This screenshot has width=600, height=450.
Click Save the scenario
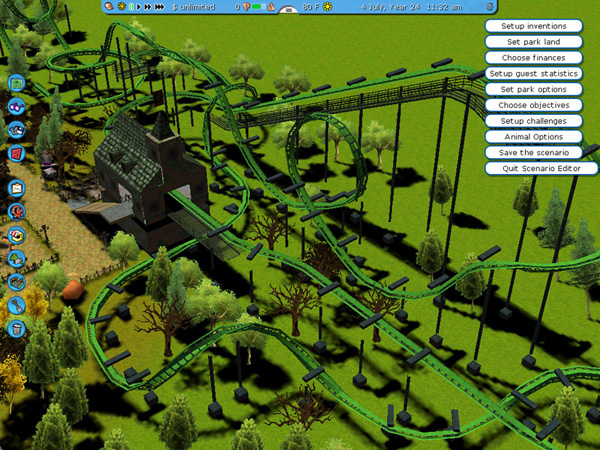pos(534,152)
